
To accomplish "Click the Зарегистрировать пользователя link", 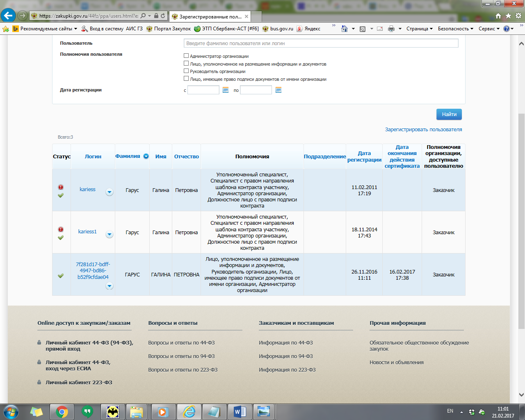I will (423, 130).
